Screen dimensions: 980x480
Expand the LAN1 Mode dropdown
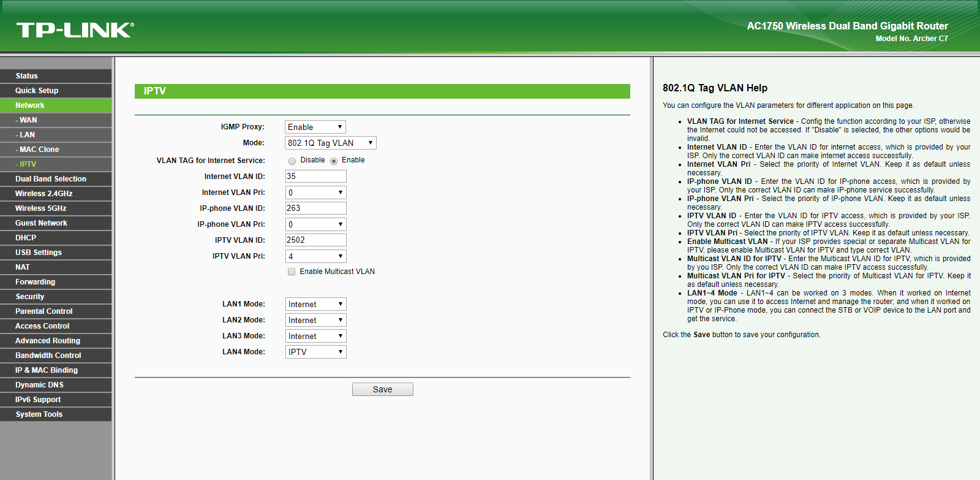click(x=316, y=304)
